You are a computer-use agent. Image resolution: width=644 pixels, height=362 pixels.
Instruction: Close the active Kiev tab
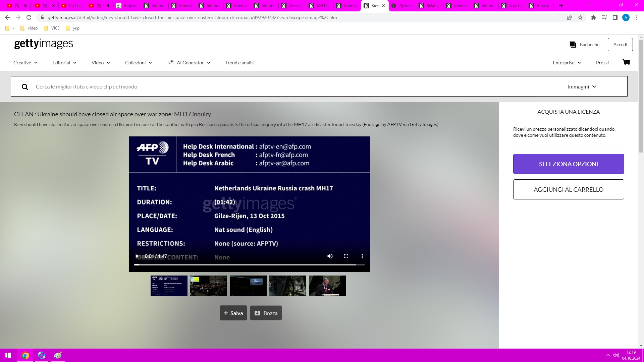383,6
